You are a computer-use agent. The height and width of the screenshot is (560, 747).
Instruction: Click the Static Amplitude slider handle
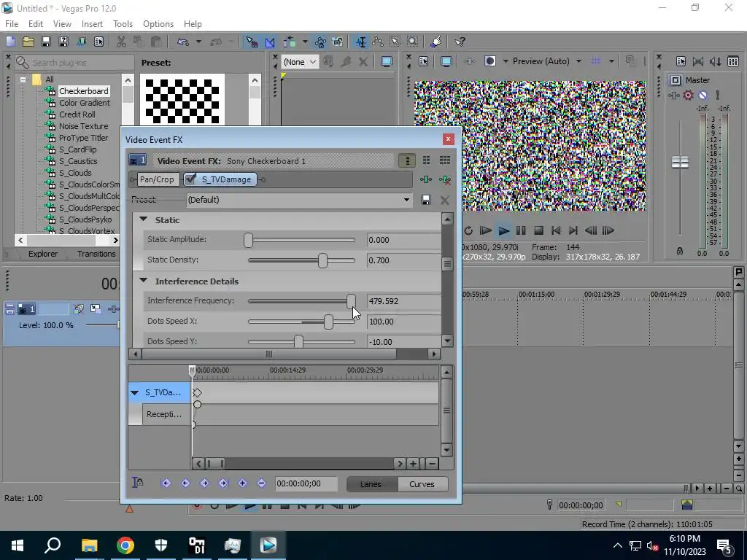click(248, 240)
